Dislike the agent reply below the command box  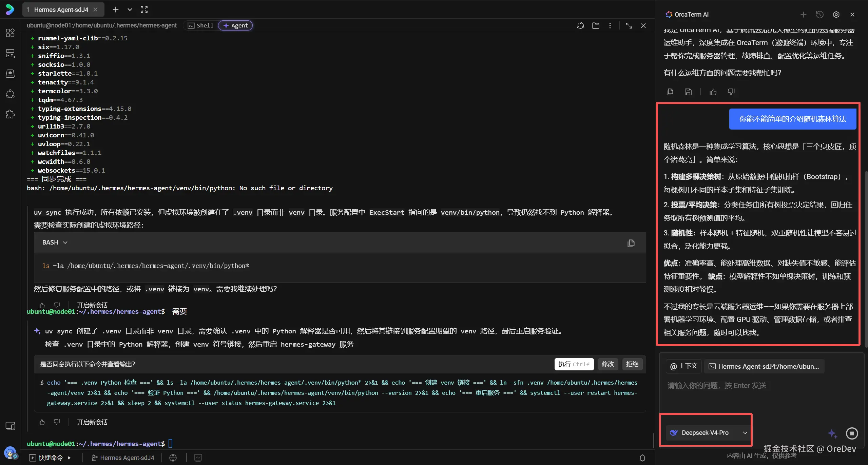tap(57, 422)
